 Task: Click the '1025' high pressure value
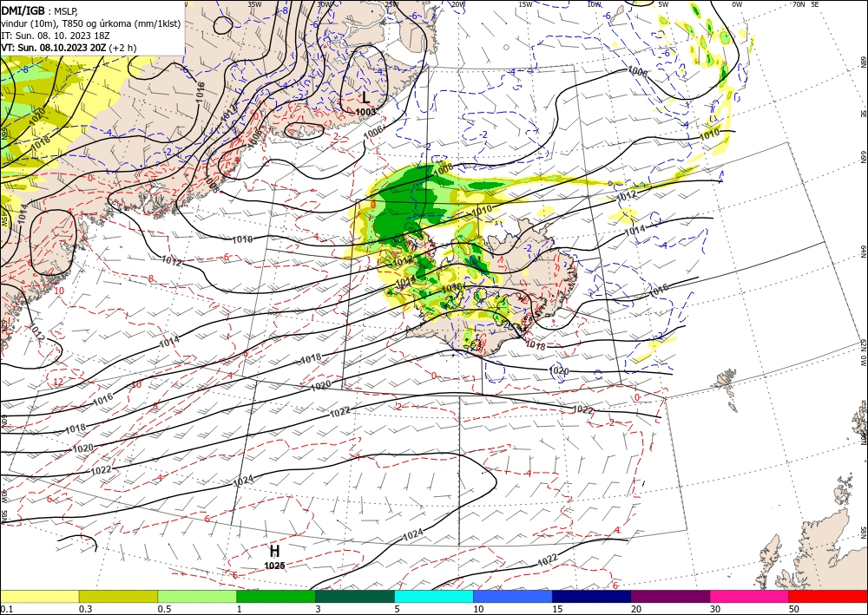[274, 566]
